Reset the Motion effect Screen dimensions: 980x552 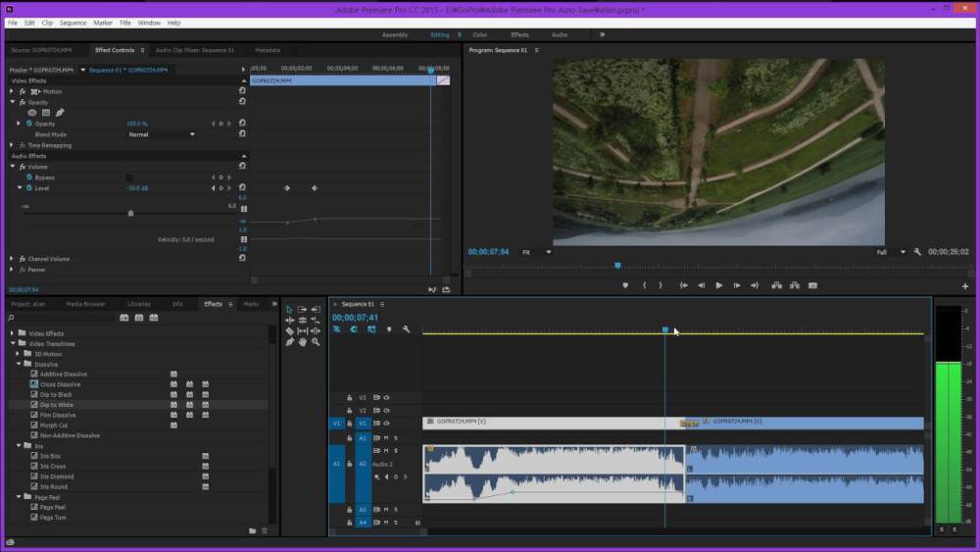click(x=242, y=90)
